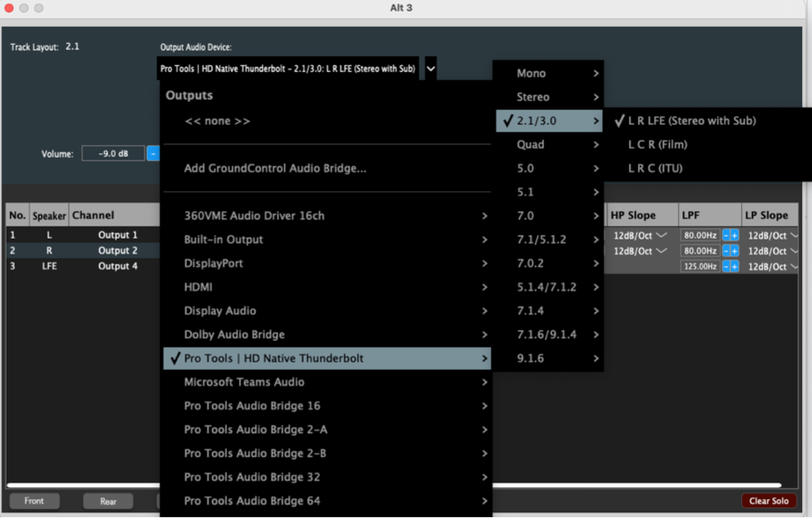Decrease LPF frequency for LFE row
Image resolution: width=812 pixels, height=518 pixels.
coord(726,266)
